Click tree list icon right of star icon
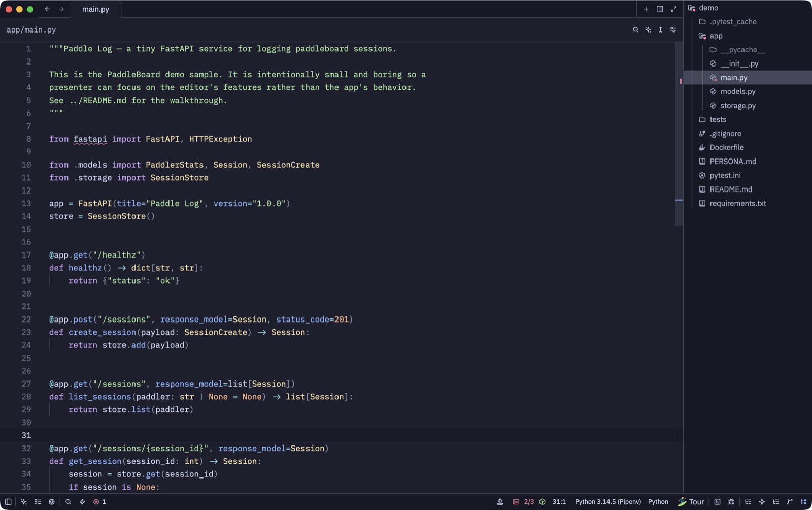 click(x=776, y=502)
